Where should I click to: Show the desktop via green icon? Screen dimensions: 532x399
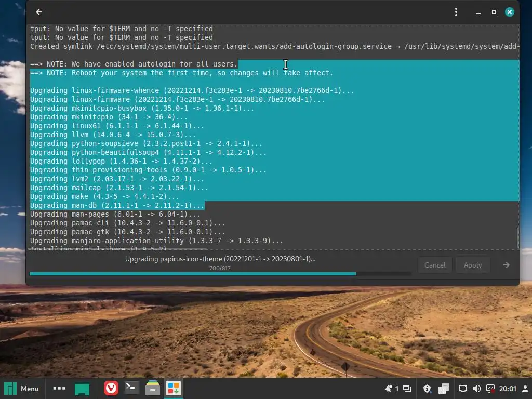[82, 389]
